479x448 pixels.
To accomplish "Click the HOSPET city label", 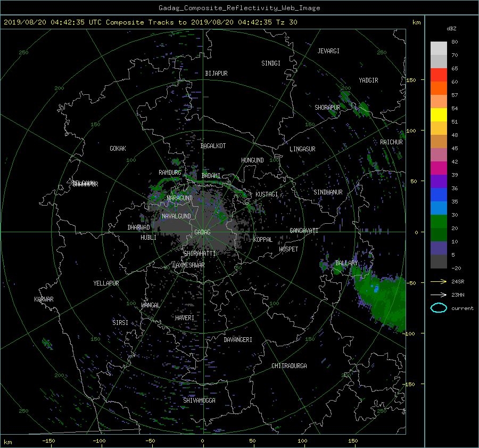I will [288, 249].
